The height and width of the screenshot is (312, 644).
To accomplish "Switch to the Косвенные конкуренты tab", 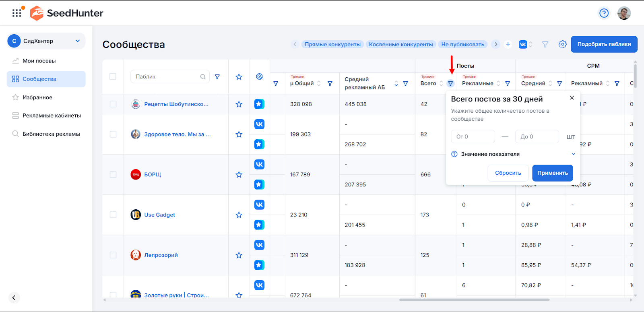I will click(401, 44).
